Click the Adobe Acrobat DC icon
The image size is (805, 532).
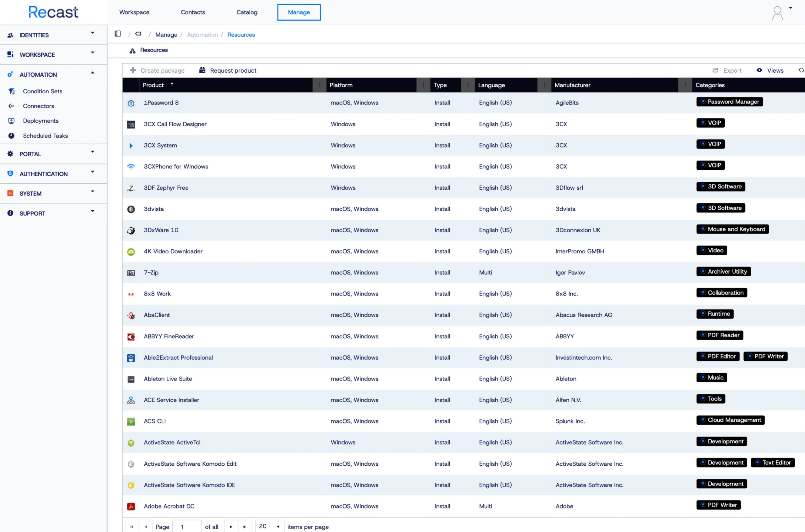coord(131,507)
